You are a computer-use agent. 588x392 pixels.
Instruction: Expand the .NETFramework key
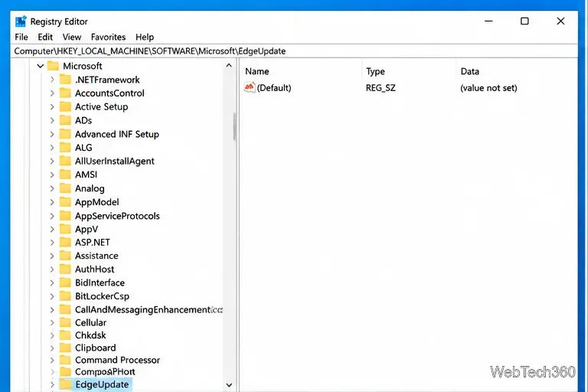(x=52, y=80)
